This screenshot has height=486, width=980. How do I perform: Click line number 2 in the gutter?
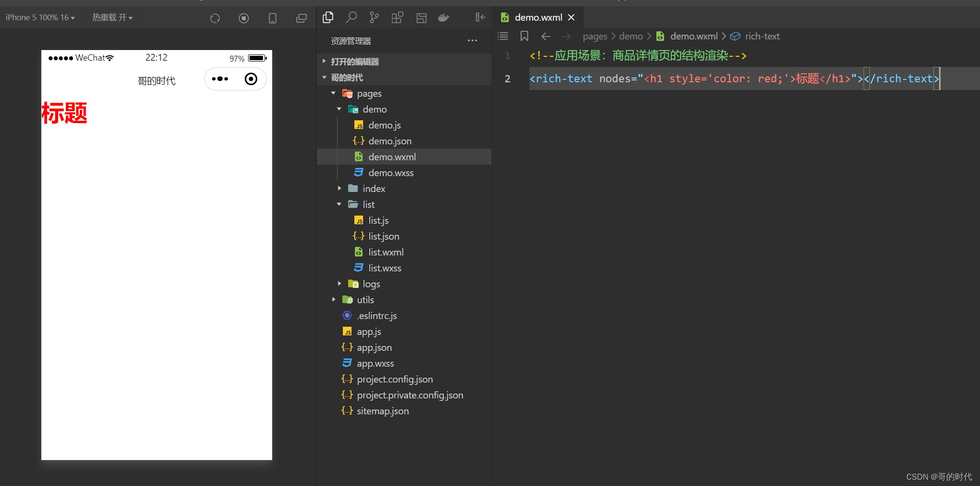507,79
